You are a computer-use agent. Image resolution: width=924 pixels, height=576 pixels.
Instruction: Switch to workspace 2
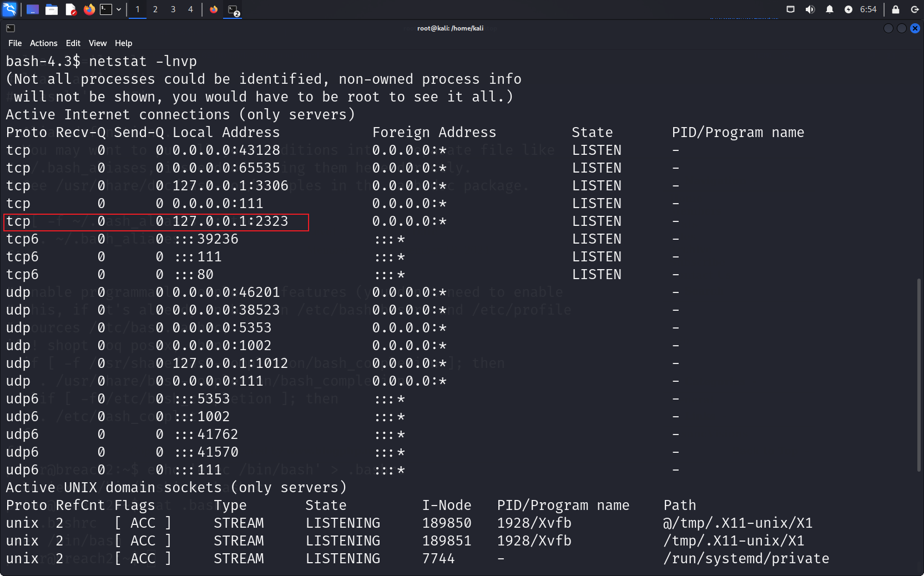[x=155, y=9]
